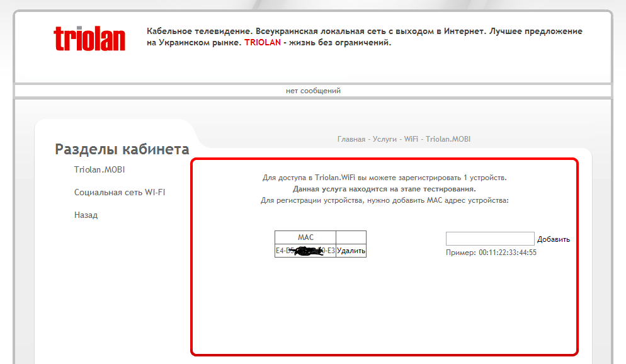The image size is (626, 364).
Task: Click the triolan logo
Action: (x=89, y=38)
